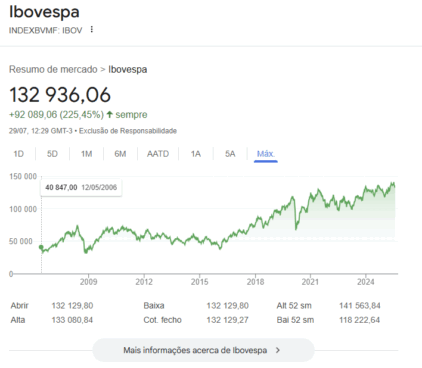Screen dimensions: 422x368
Task: Choose the AATD year-to-date tab
Action: [x=158, y=154]
